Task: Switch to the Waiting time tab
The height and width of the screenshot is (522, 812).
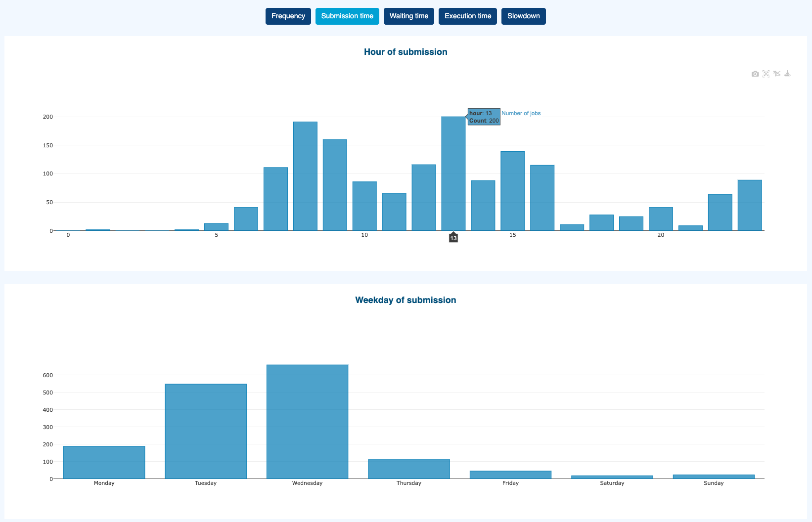Action: pyautogui.click(x=408, y=16)
